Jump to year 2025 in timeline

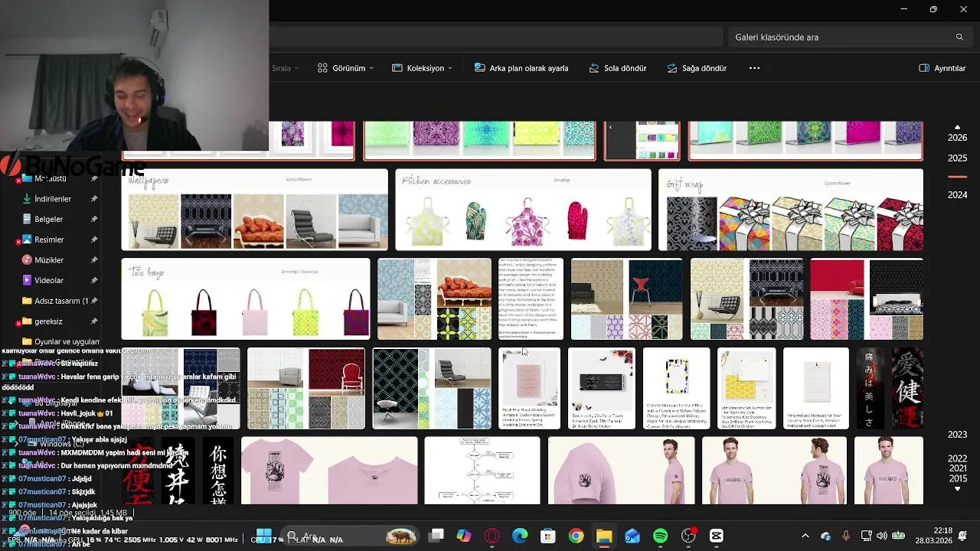(x=957, y=158)
